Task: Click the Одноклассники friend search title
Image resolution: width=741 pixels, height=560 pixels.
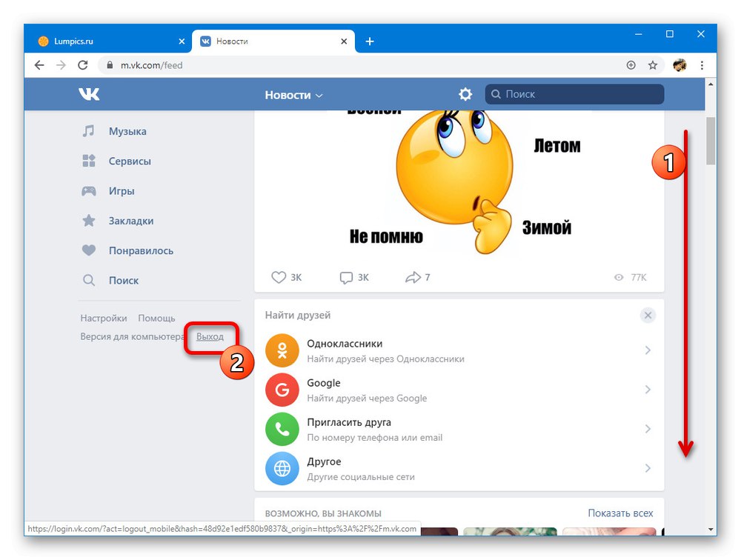Action: pyautogui.click(x=345, y=344)
